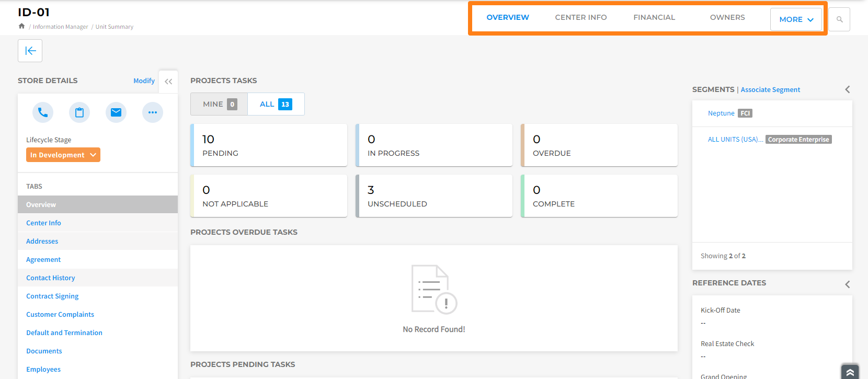Click the scroll-to-top double arrow button
The image size is (868, 379).
click(850, 372)
